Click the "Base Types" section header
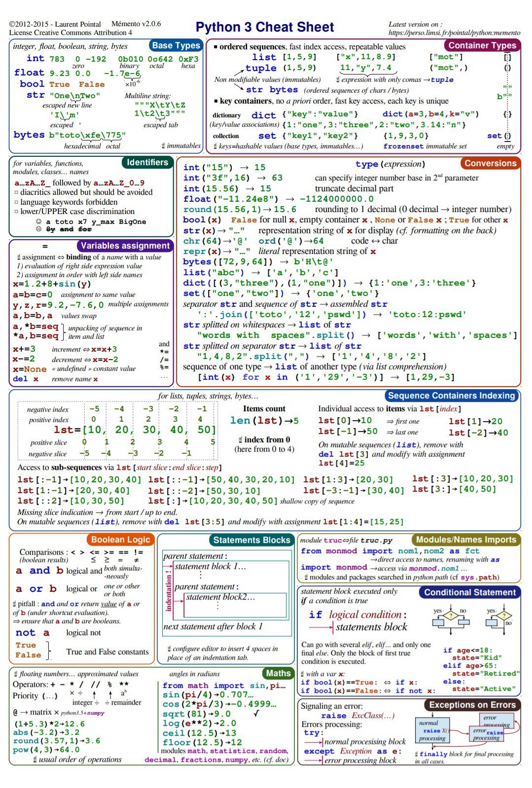Image resolution: width=532 pixels, height=788 pixels. point(176,45)
